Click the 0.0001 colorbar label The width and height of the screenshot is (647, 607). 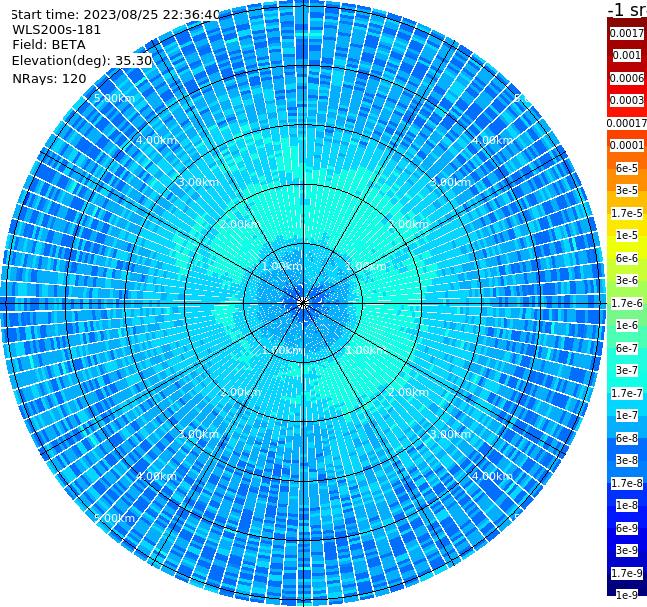click(x=627, y=145)
